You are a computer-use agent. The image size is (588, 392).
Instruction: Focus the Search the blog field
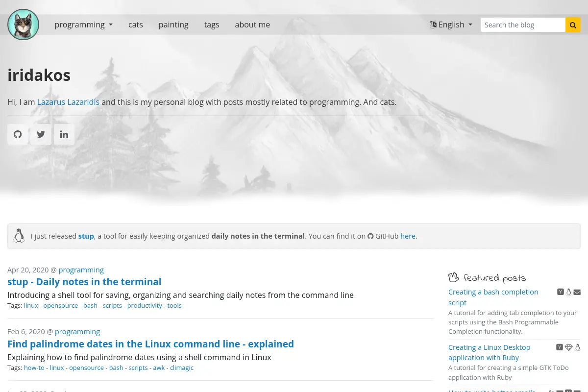point(523,24)
